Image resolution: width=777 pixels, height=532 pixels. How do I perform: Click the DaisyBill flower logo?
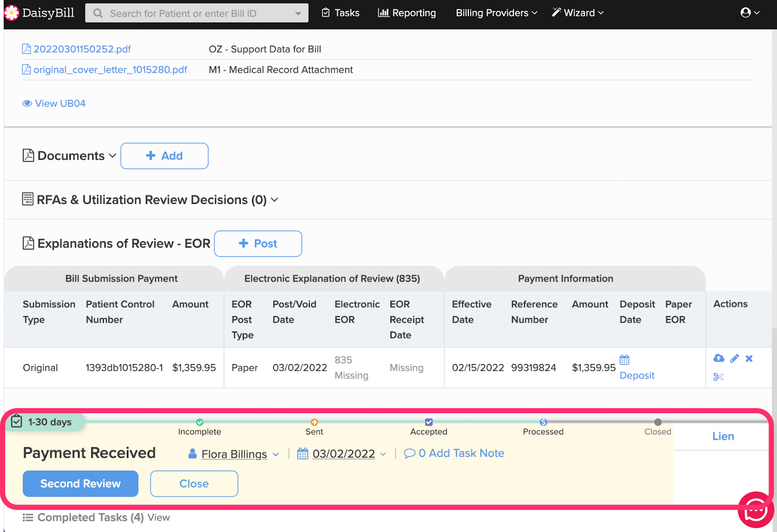(12, 13)
